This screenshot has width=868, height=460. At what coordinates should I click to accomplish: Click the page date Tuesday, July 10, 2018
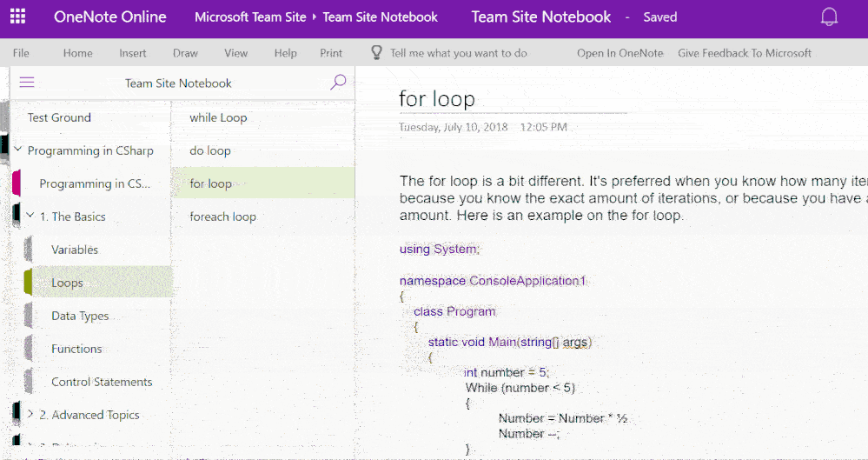coord(454,127)
